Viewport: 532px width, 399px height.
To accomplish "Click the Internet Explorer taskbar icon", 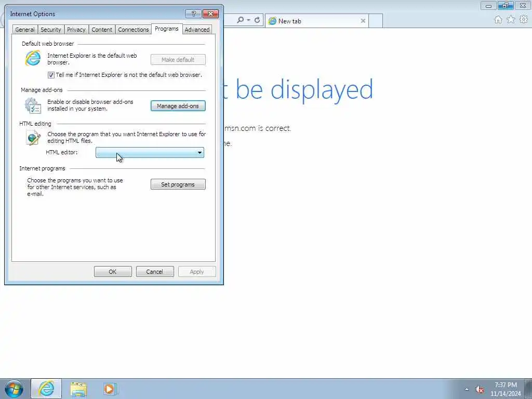I will 46,389.
